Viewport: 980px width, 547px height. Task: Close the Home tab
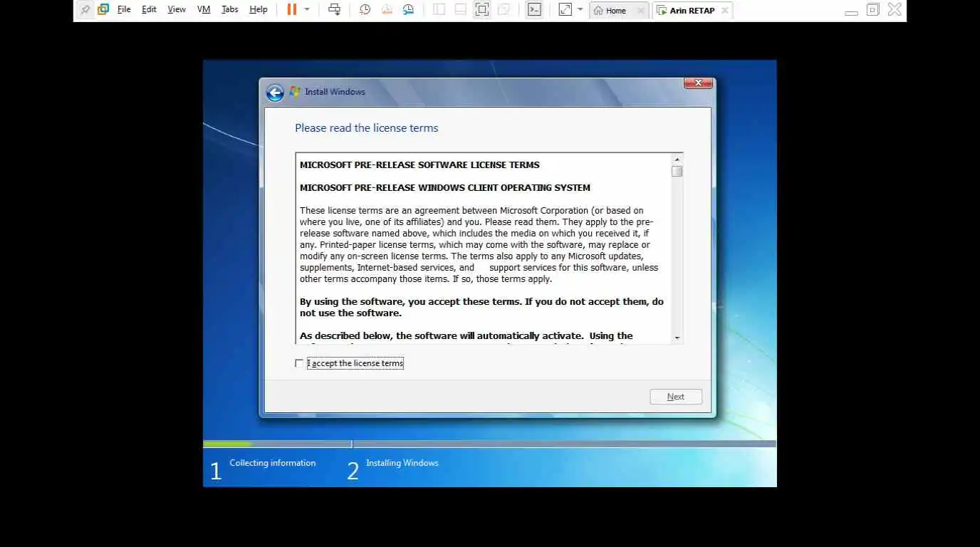(x=641, y=11)
